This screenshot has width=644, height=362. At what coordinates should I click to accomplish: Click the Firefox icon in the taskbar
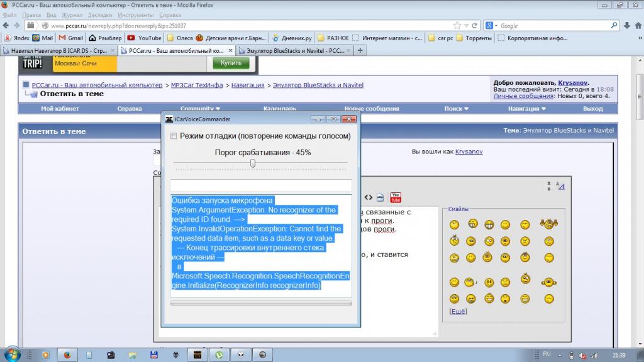click(x=67, y=354)
